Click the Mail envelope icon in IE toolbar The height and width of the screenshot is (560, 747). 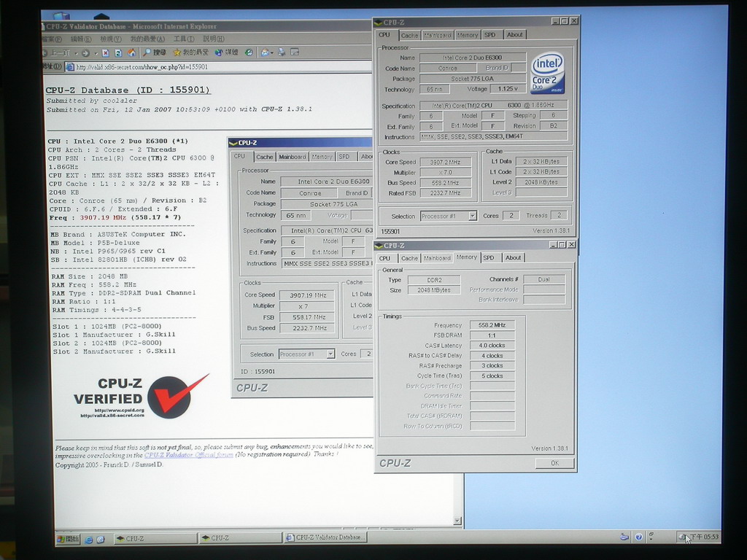click(x=264, y=52)
